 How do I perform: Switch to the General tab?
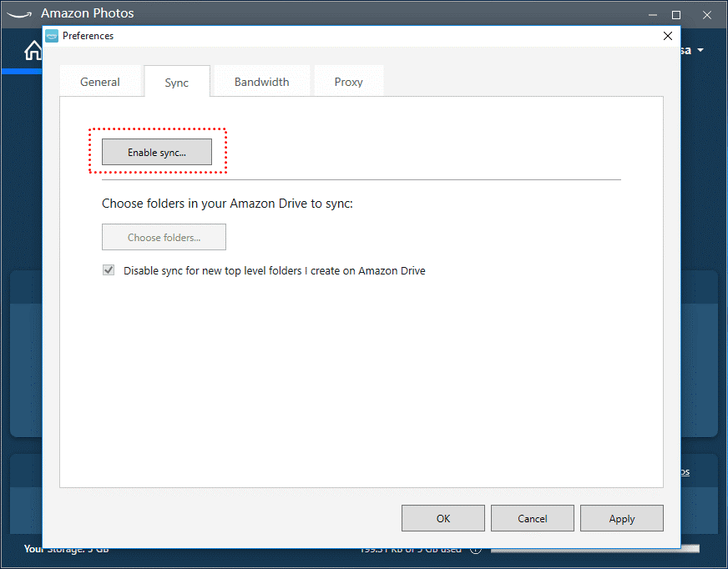100,82
